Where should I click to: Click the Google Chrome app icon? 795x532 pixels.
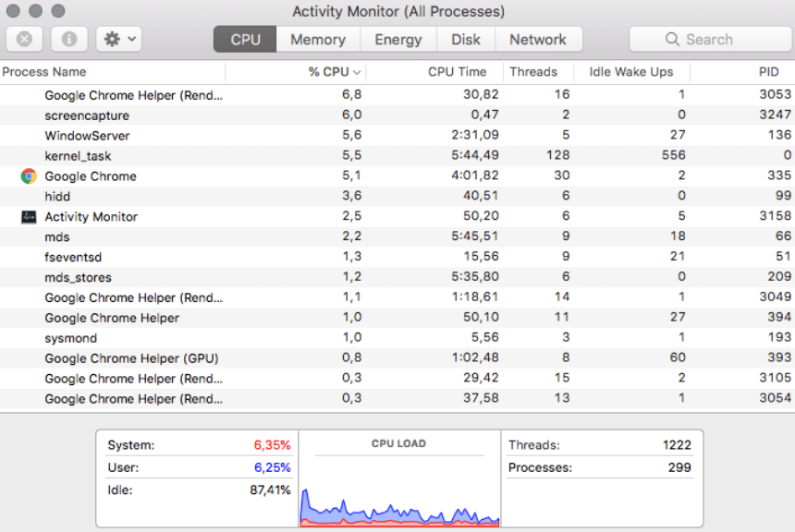29,175
